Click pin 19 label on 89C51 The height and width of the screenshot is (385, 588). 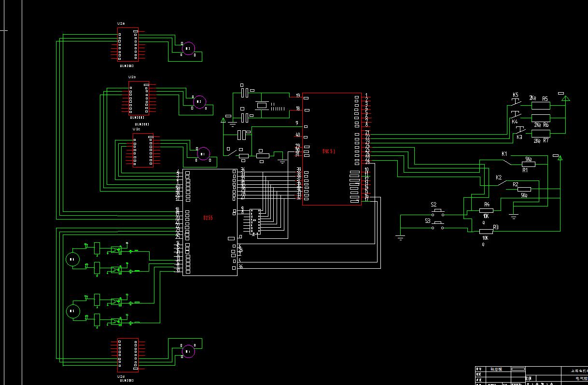point(298,96)
